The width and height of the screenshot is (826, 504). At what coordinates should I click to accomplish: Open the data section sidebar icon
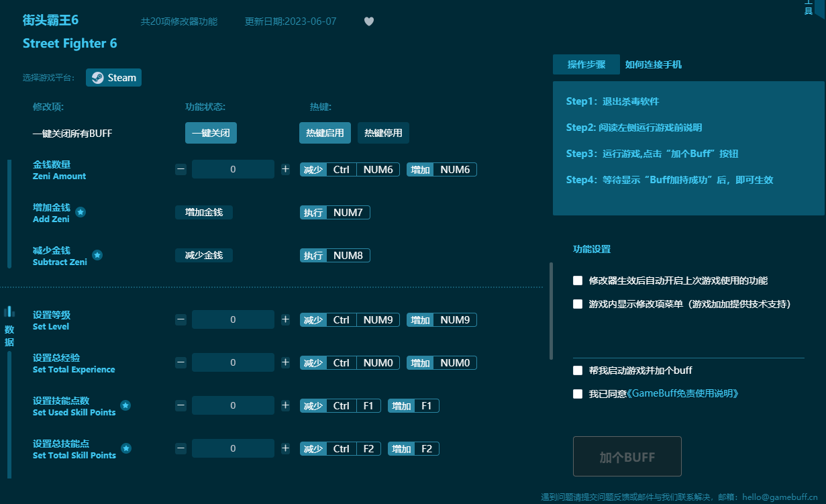tap(9, 311)
